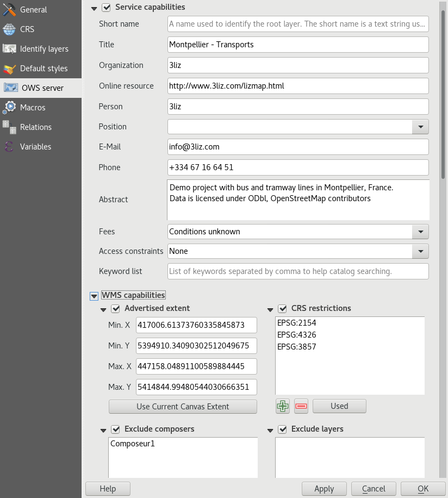Click the Online resource URL field
This screenshot has width=448, height=498.
click(x=298, y=86)
